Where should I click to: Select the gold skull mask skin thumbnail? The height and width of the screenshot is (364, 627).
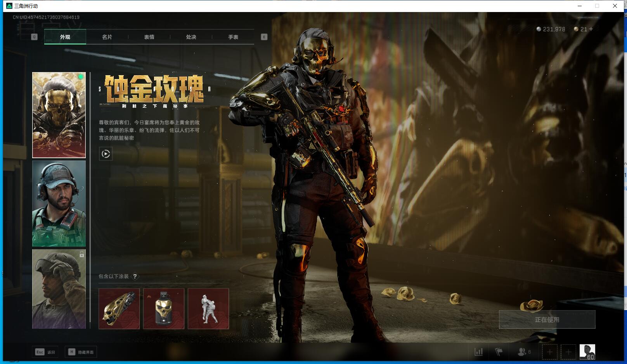pos(59,115)
